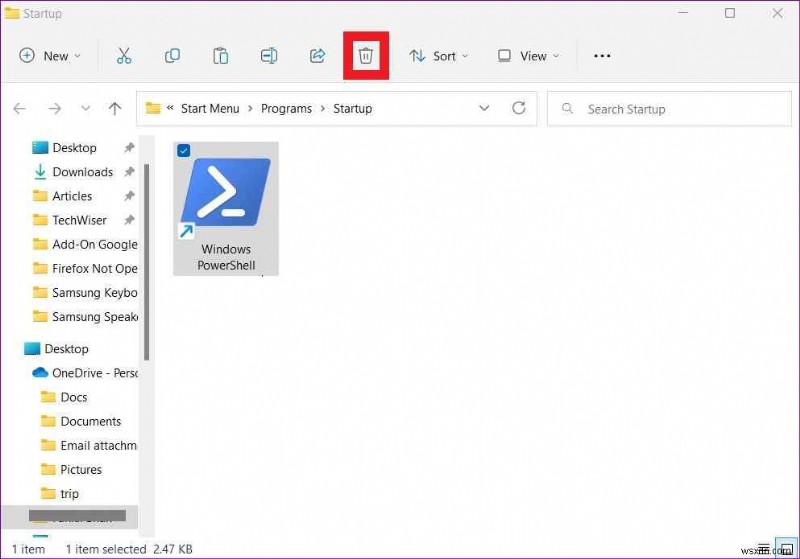Click the Paste clipboard icon

coord(220,56)
